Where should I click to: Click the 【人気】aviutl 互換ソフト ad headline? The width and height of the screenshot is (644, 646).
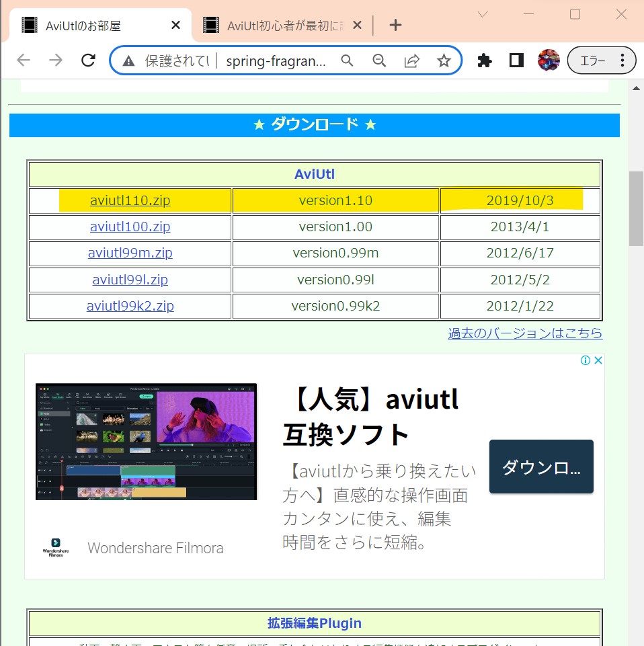coord(371,417)
